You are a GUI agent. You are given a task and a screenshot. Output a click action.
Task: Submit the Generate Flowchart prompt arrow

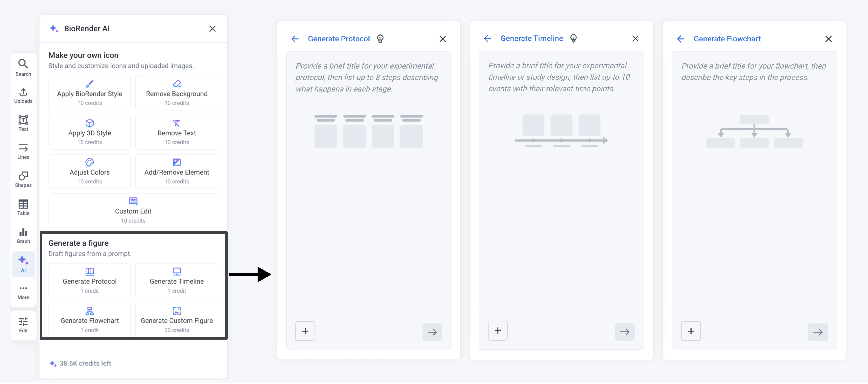818,332
